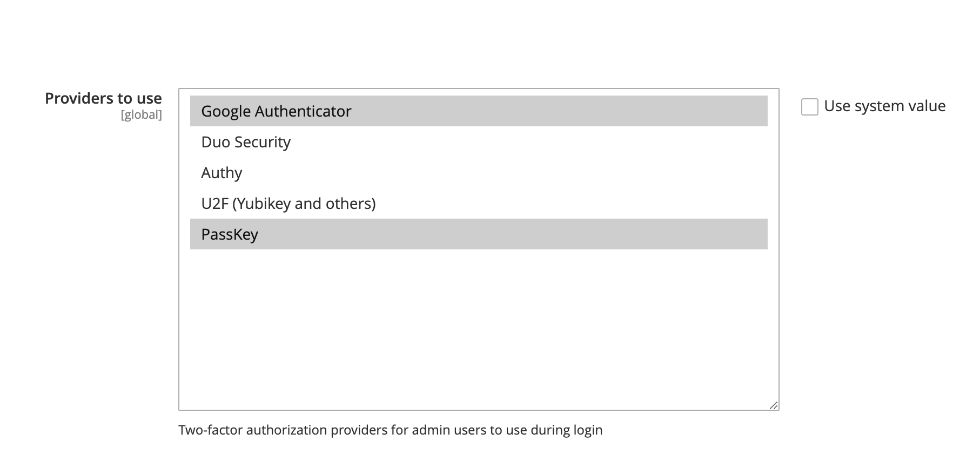Image resolution: width=980 pixels, height=461 pixels.
Task: Check Use system value for Providers to use
Action: [x=810, y=106]
